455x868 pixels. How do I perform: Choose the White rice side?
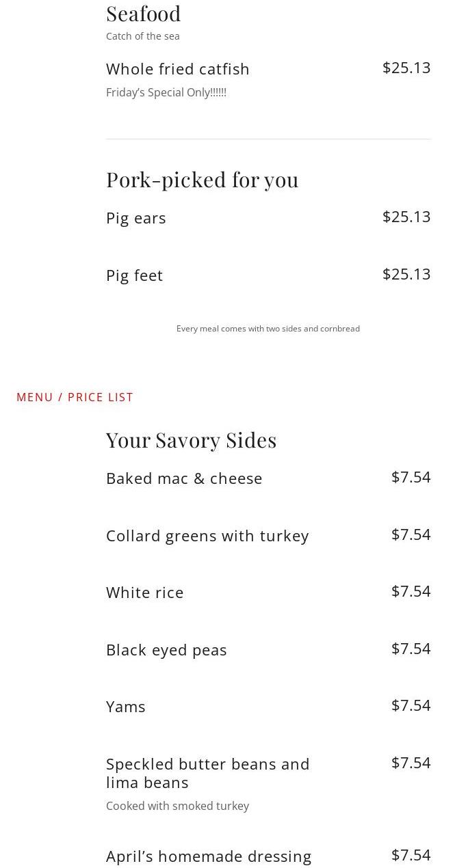(145, 593)
